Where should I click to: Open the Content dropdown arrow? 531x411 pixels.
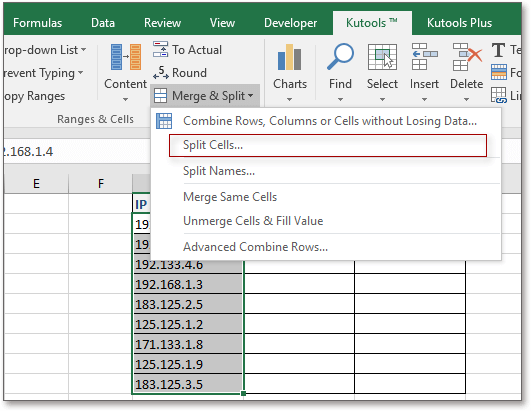click(x=125, y=100)
